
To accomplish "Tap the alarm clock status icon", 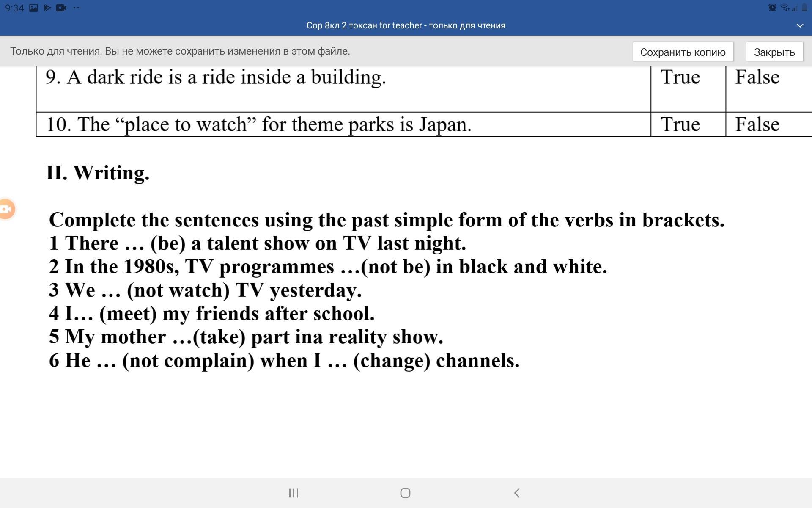I will pyautogui.click(x=772, y=8).
